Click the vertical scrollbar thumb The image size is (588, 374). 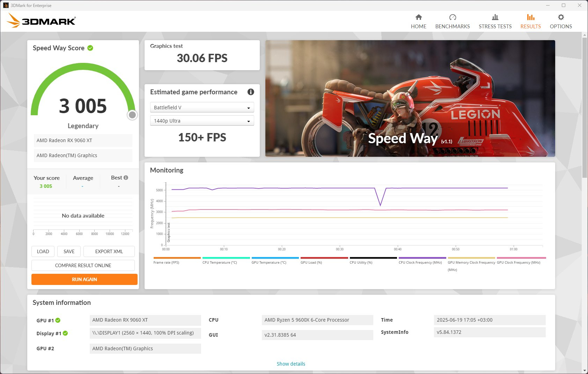pos(585,108)
